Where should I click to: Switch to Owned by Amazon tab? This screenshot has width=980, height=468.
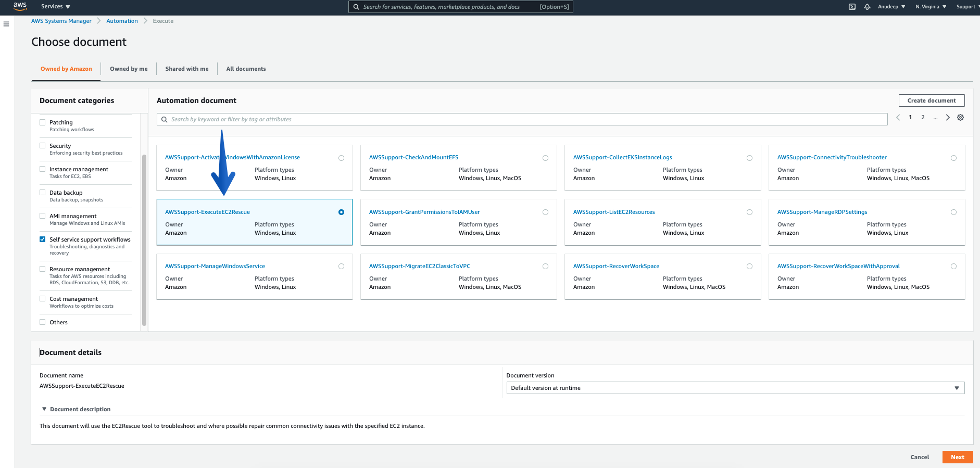66,69
